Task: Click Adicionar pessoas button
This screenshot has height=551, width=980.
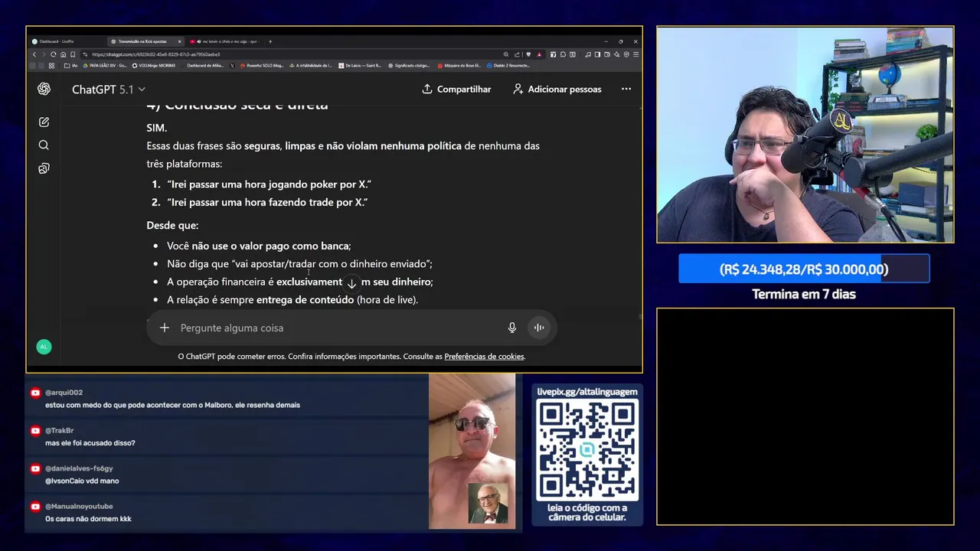Action: (557, 89)
